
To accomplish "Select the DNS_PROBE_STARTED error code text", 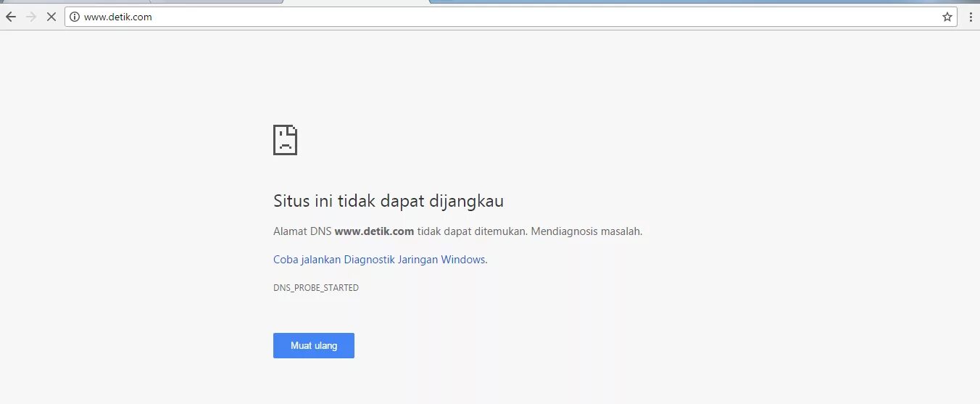I will (x=316, y=288).
